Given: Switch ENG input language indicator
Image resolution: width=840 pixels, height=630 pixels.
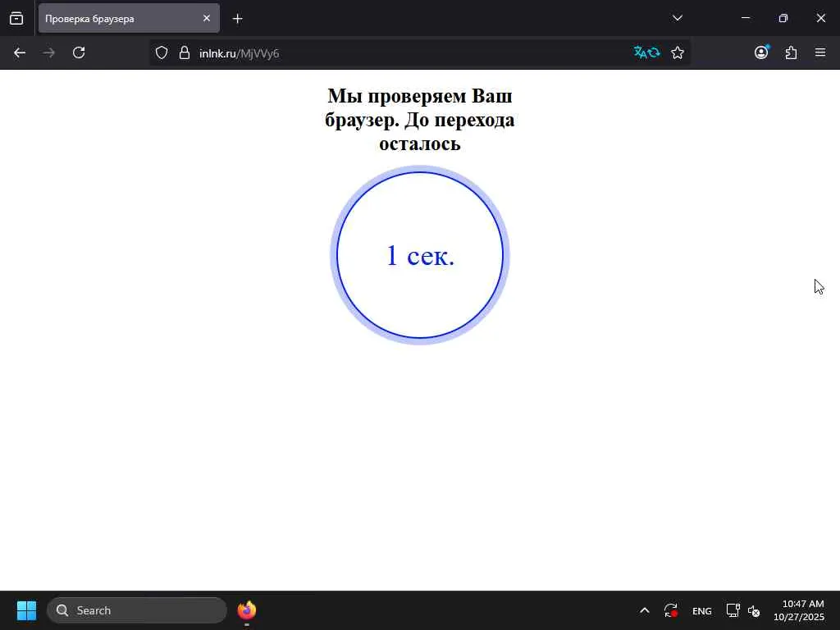Looking at the screenshot, I should 702,610.
